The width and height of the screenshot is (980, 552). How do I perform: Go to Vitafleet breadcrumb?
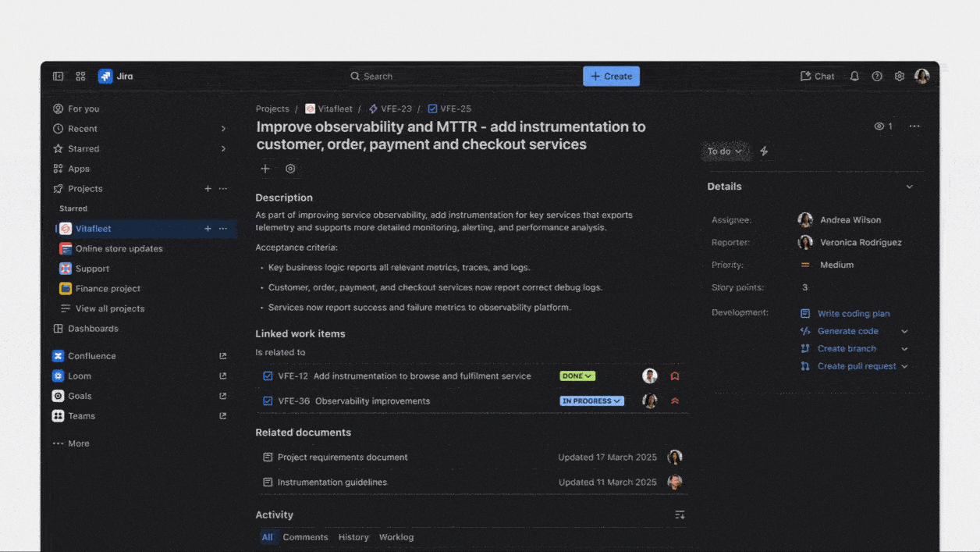pyautogui.click(x=328, y=109)
